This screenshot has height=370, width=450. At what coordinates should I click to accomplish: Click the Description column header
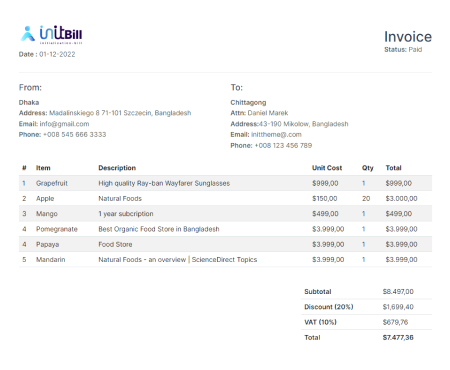(x=117, y=168)
